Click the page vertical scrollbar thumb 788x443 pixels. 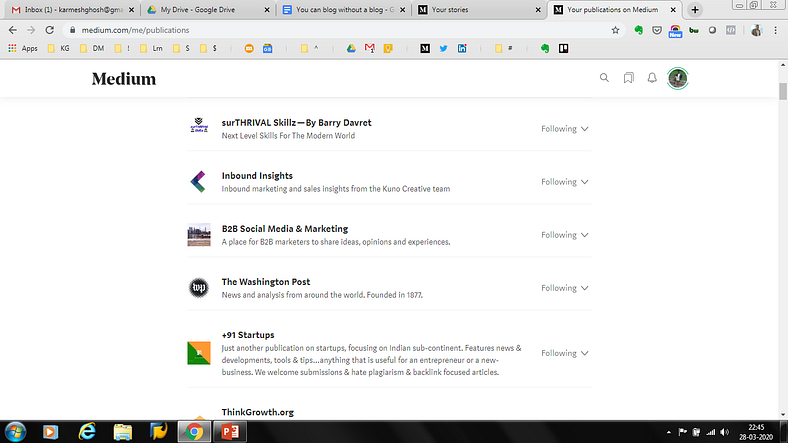tap(783, 91)
